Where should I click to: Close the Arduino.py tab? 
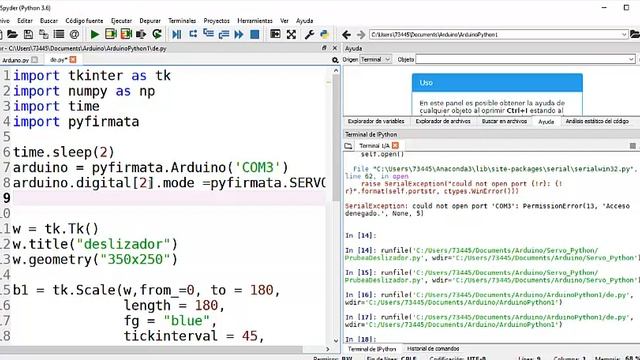point(35,60)
